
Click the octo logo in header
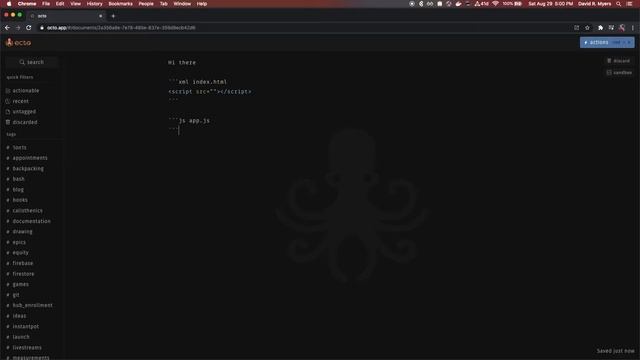18,42
